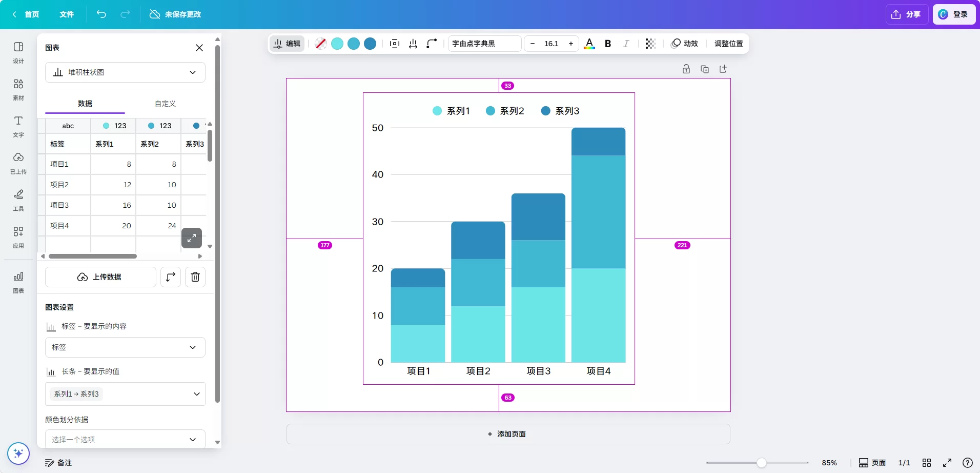
Task: Click the transparency checkerboard icon
Action: (650, 44)
